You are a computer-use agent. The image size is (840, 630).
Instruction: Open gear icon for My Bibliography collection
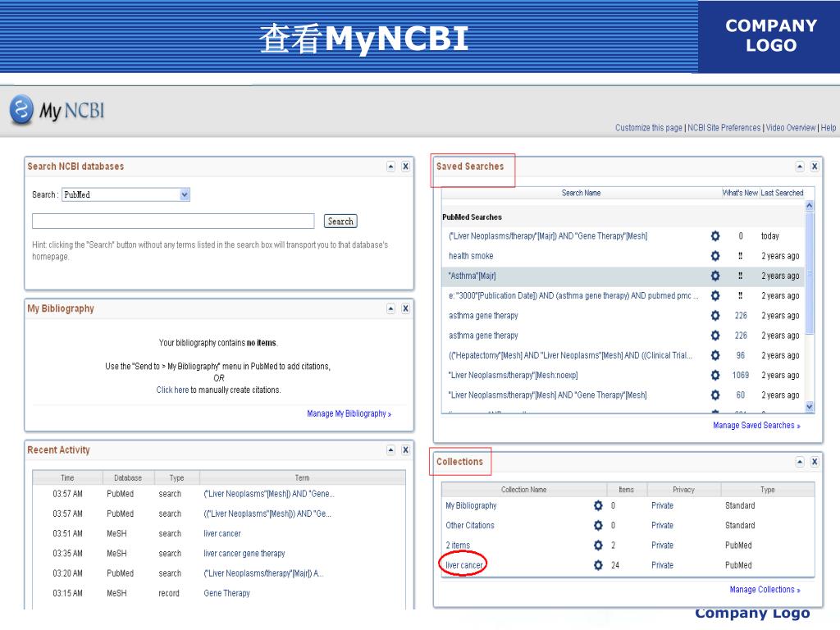(x=598, y=505)
